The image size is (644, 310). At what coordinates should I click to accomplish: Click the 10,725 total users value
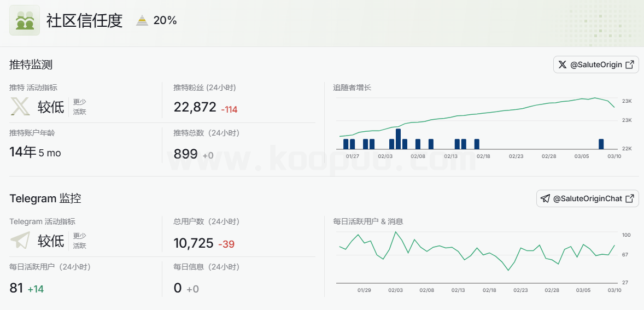click(194, 243)
